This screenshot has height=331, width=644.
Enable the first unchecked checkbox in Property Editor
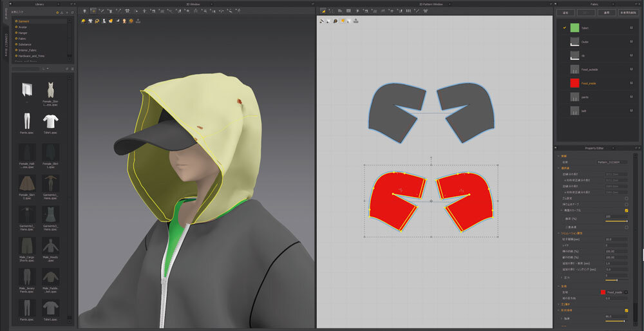click(626, 198)
